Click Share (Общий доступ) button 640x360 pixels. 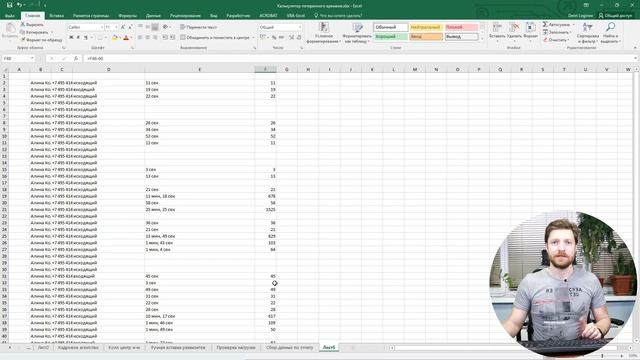(x=615, y=16)
